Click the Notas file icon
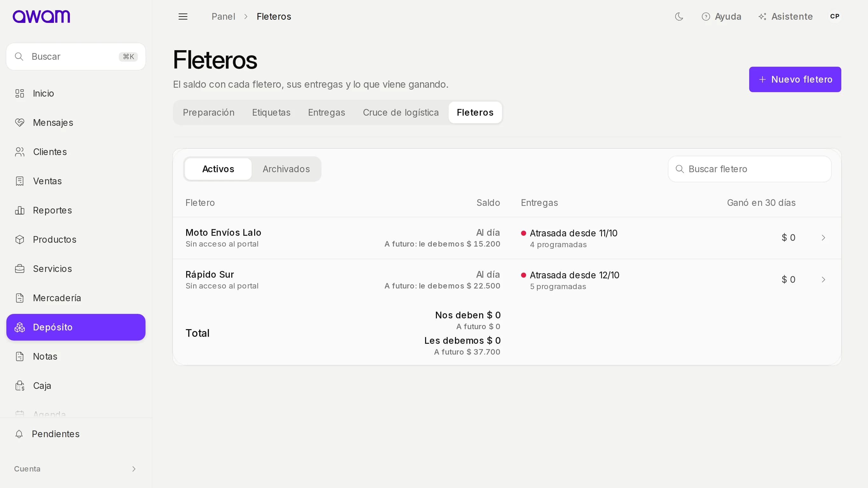Screen dimensions: 868x488 [20, 356]
